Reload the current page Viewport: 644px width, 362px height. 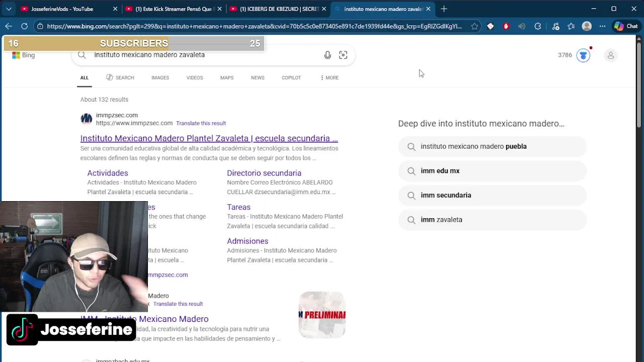tap(24, 26)
